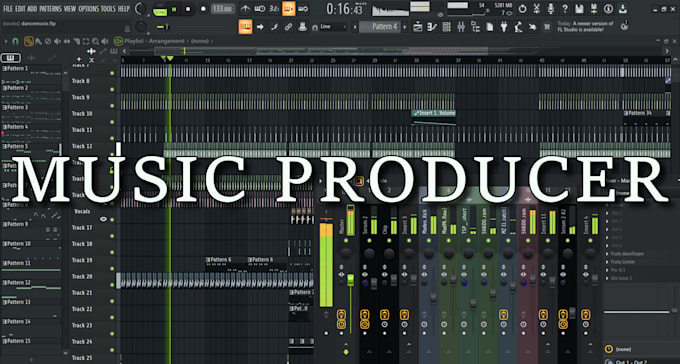Open the FILE menu
The height and width of the screenshot is (364, 680).
8,9
